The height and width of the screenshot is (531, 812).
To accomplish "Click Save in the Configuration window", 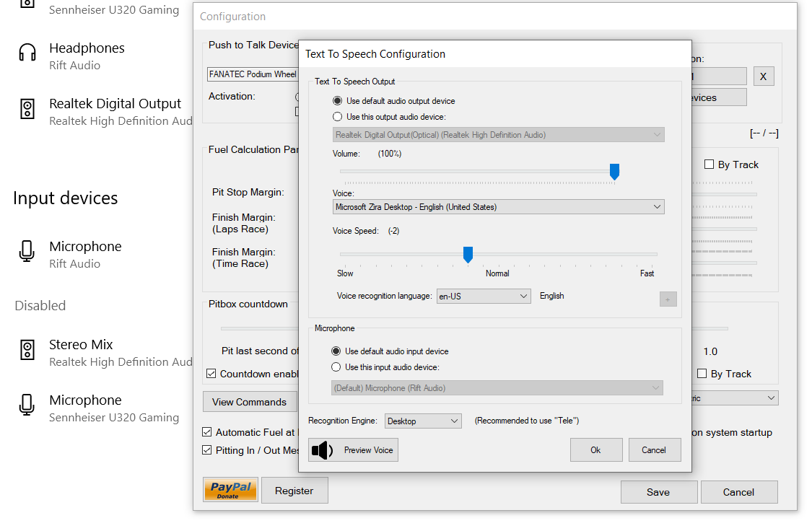I will click(659, 492).
